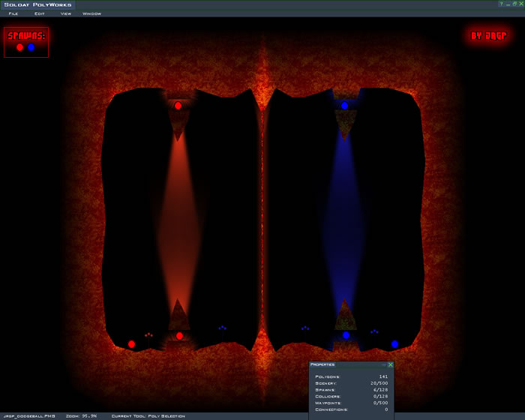525x420 pixels.
Task: Select the bottom-left red spawn marker
Action: [131, 344]
